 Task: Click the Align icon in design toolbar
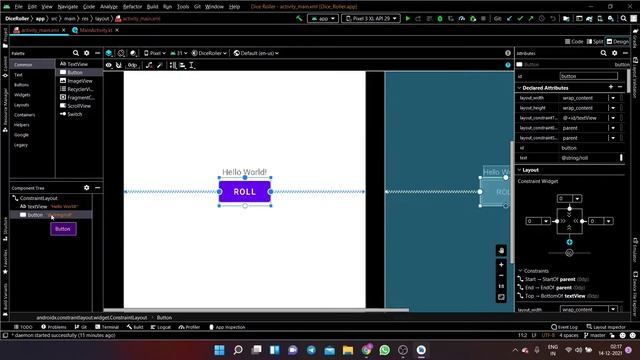tap(182, 65)
